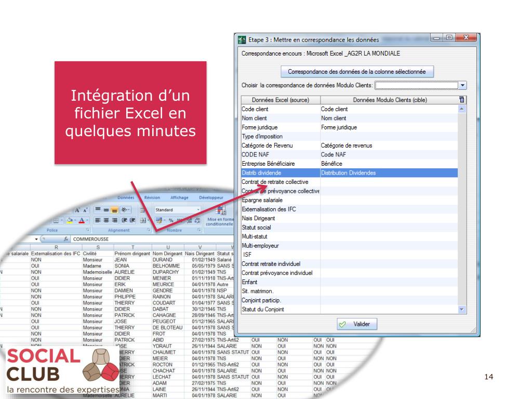Select the Statut social row

point(350,228)
